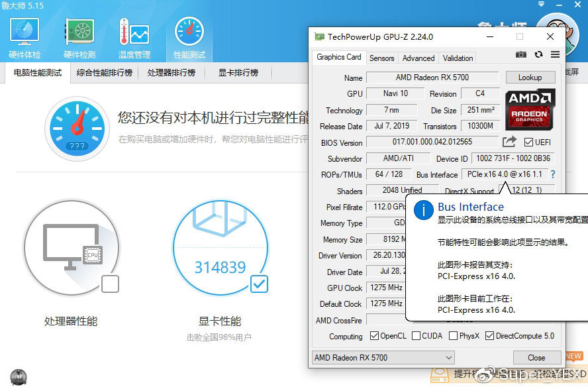Switch to the Validation tab

[x=458, y=58]
